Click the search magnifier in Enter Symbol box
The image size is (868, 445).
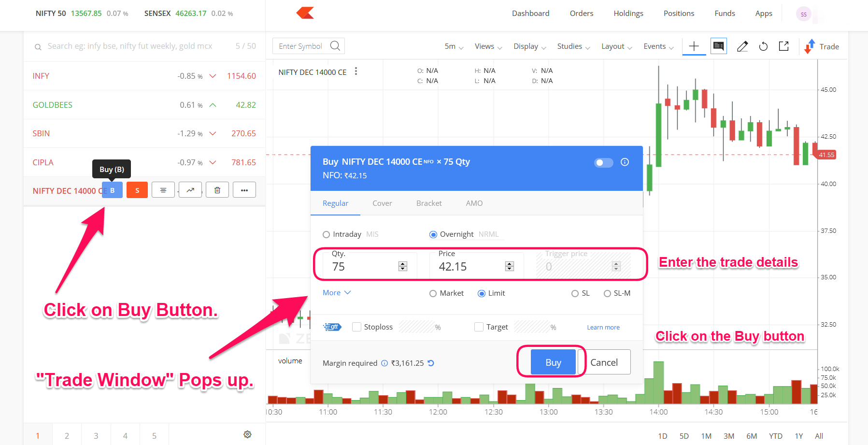point(335,46)
